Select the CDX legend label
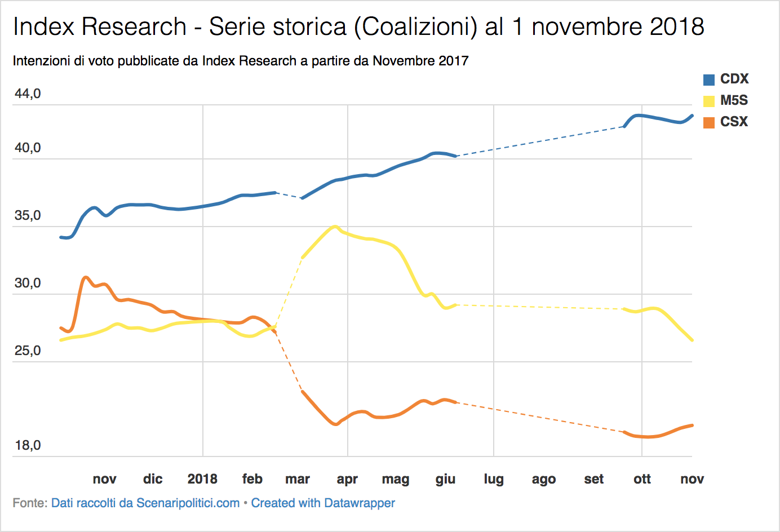Viewport: 780px width, 532px height. pos(734,79)
